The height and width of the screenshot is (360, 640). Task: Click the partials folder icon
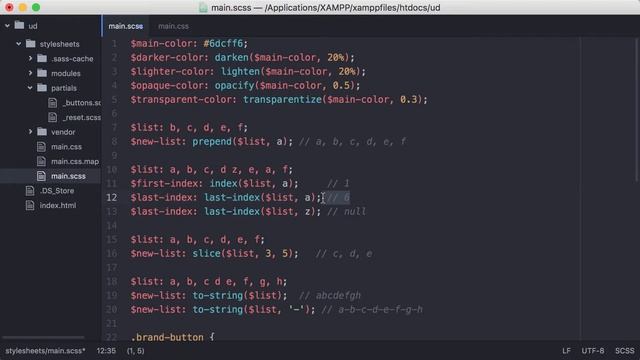coord(42,87)
